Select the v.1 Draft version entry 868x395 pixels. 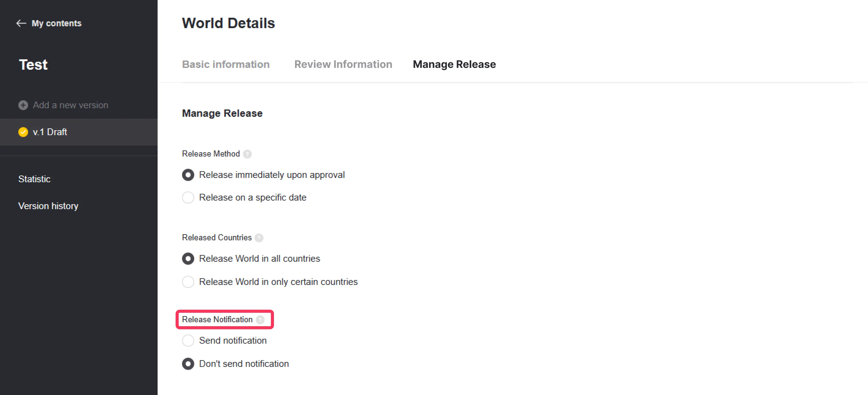pos(79,132)
